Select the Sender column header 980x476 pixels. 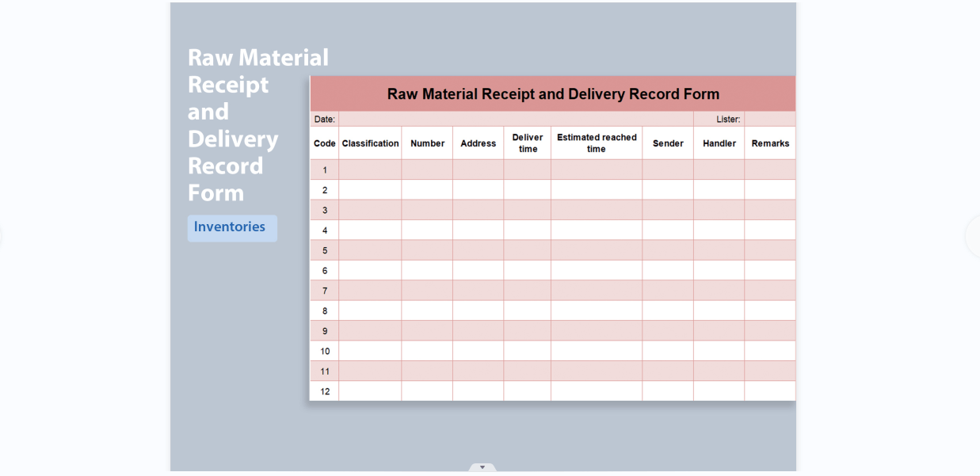[668, 143]
